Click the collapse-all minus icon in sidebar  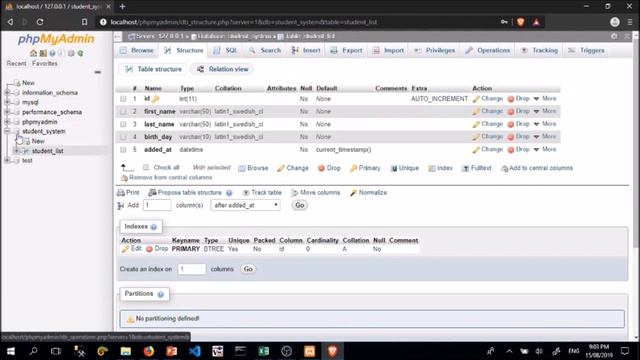tap(98, 72)
